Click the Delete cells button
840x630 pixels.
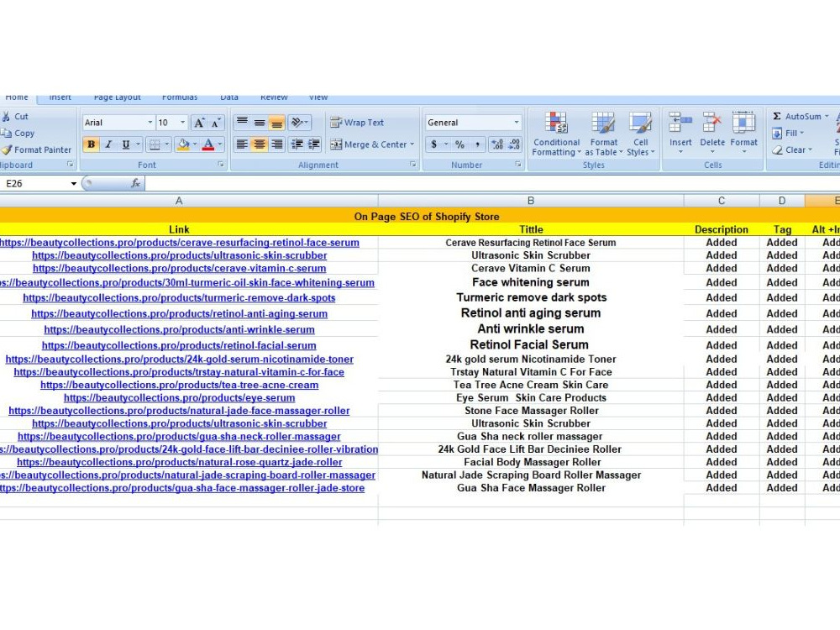(x=712, y=134)
